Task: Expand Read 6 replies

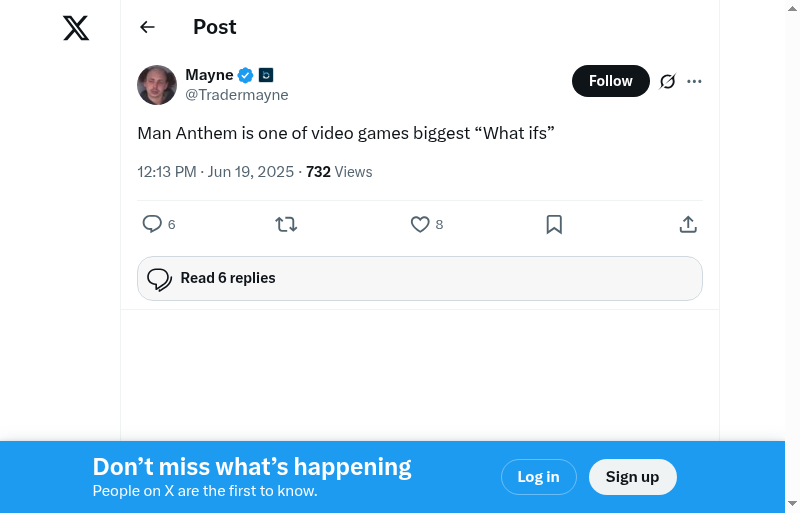Action: [x=420, y=278]
